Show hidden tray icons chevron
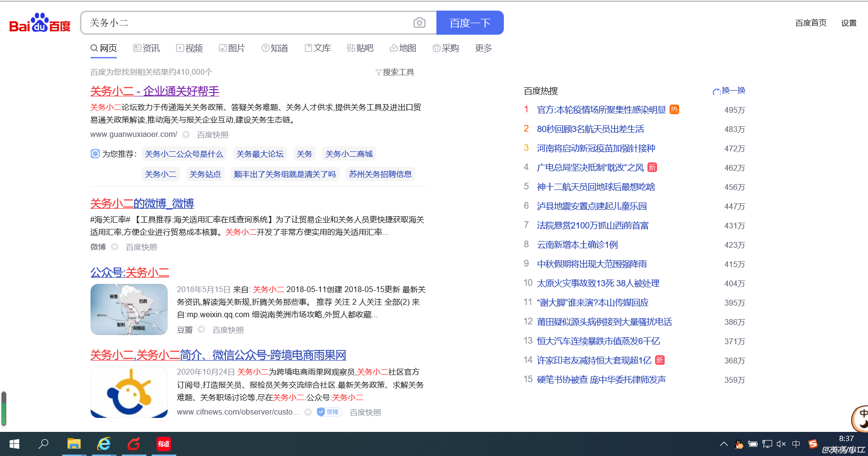The image size is (868, 456). (x=724, y=444)
